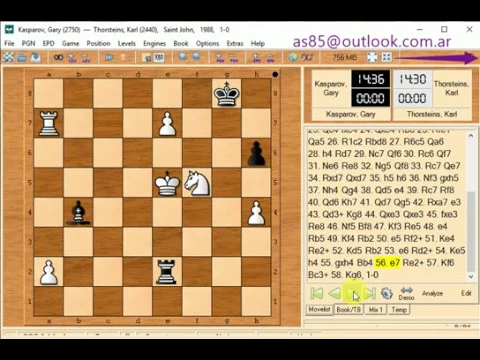Screen dimensions: 480x360
Task: Zoom out the board with magnifier minus
Action: (x=197, y=58)
